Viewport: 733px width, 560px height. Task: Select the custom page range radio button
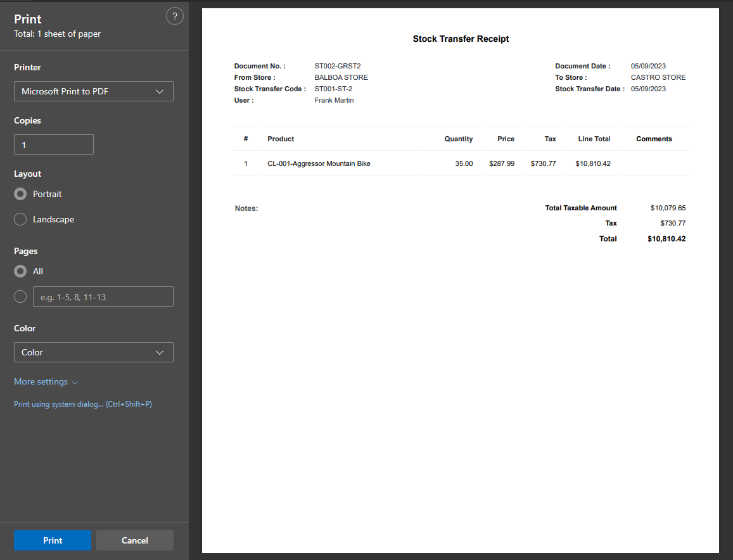coord(20,296)
